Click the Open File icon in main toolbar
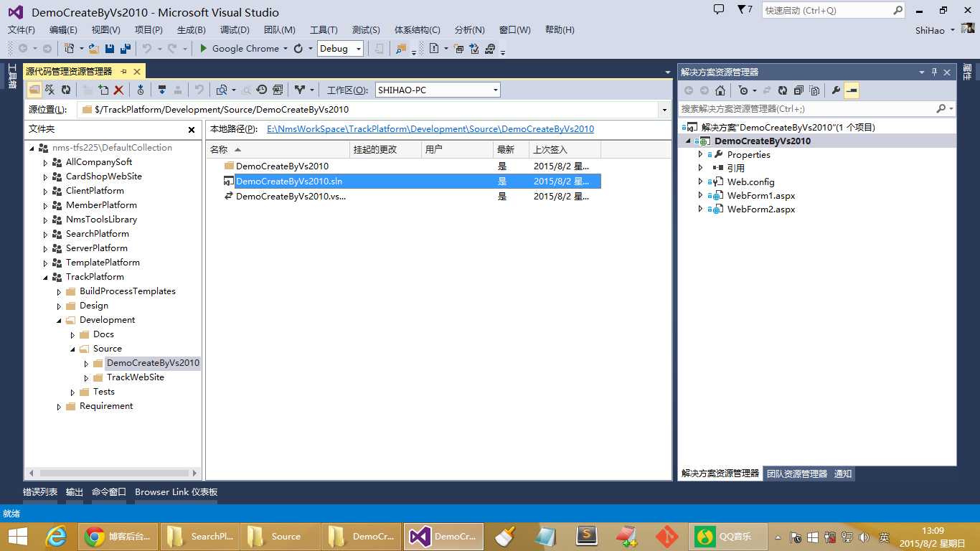The height and width of the screenshot is (551, 980). click(x=93, y=49)
